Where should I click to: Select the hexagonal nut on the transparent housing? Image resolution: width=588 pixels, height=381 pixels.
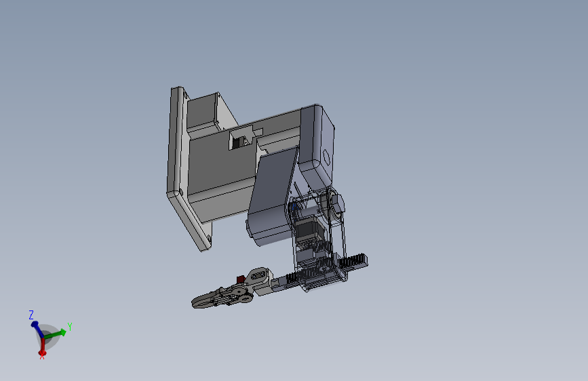[337, 204]
